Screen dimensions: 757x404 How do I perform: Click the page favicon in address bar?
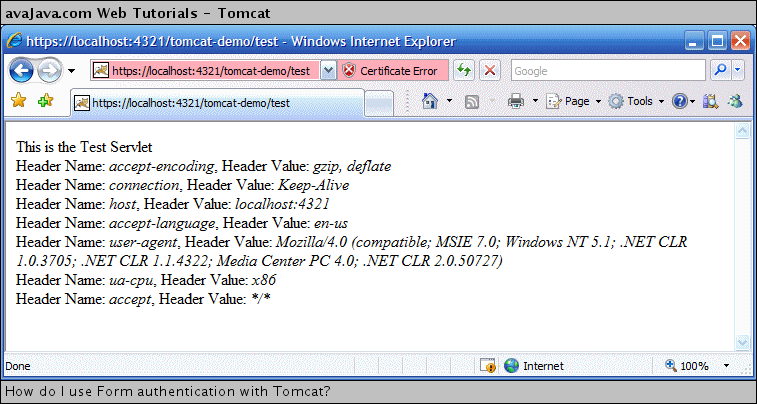tap(100, 71)
